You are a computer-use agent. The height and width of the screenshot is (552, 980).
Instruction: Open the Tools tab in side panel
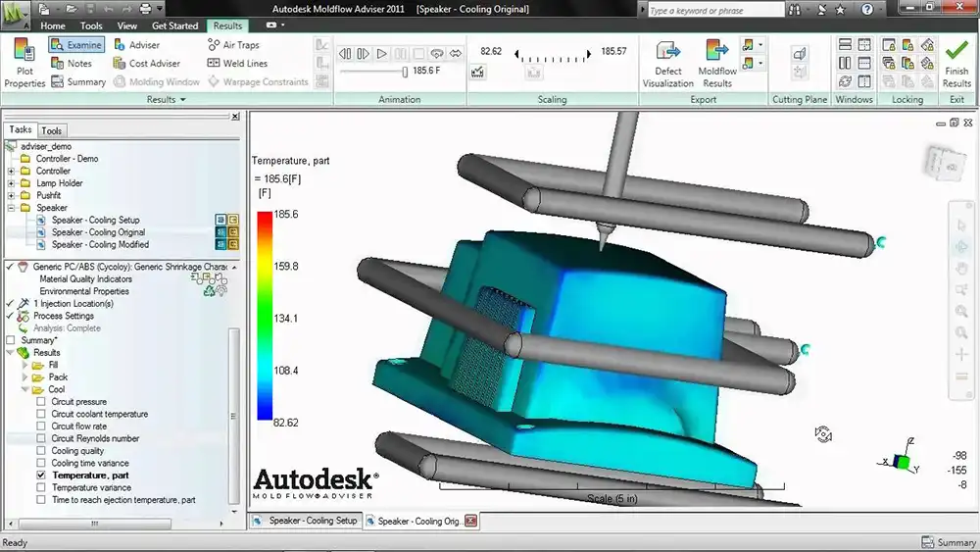pyautogui.click(x=51, y=130)
